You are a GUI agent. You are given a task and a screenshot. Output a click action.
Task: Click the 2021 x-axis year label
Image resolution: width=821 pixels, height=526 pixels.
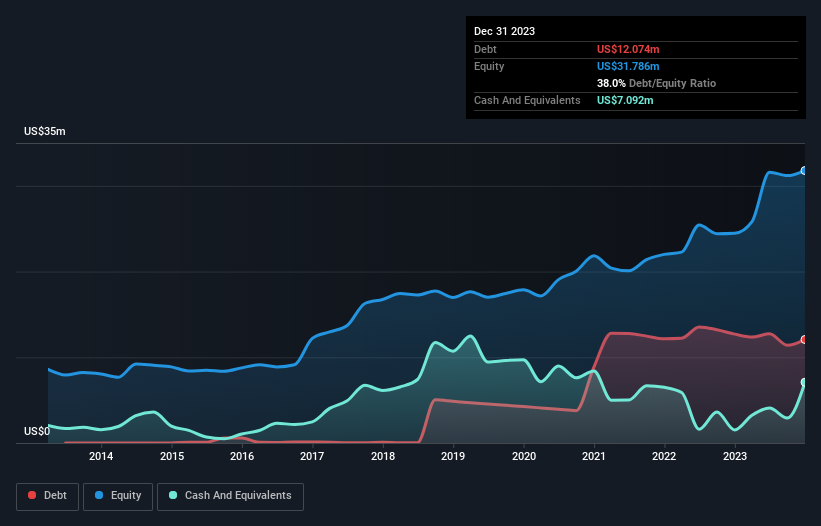click(x=594, y=457)
